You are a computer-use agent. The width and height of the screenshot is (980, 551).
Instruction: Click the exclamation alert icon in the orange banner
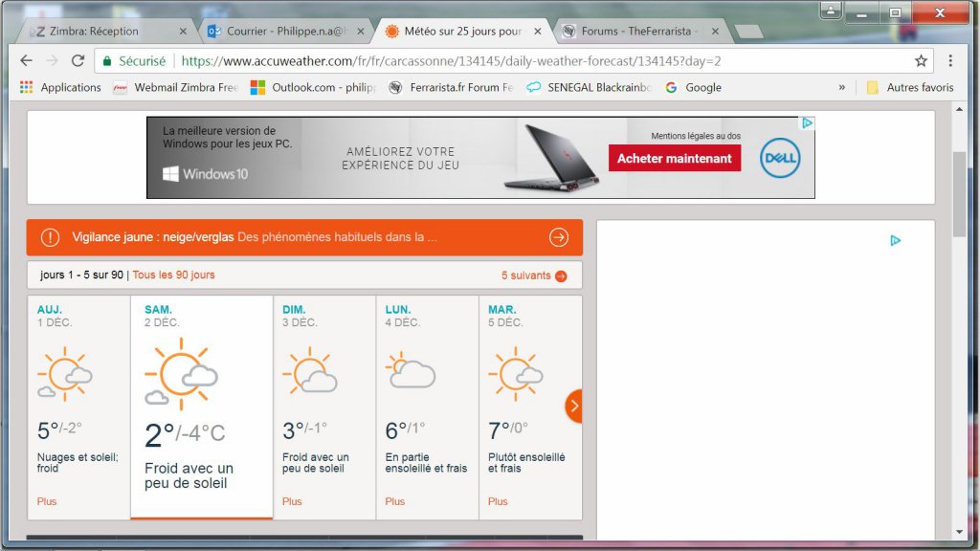pyautogui.click(x=50, y=237)
